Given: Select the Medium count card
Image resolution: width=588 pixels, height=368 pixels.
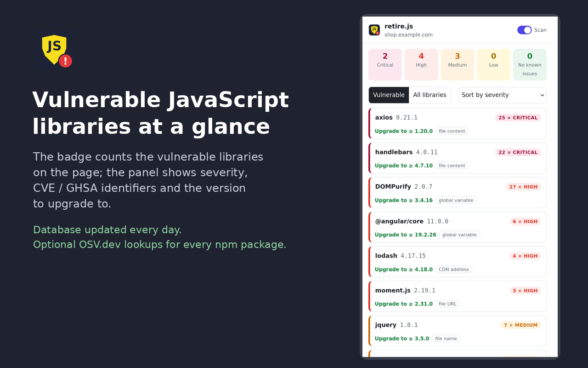Looking at the screenshot, I should [458, 65].
